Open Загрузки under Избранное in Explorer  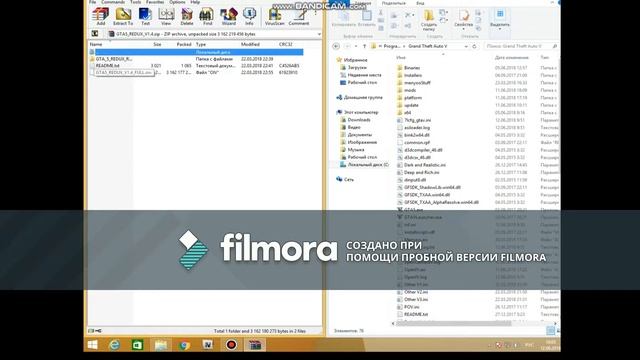[x=357, y=67]
